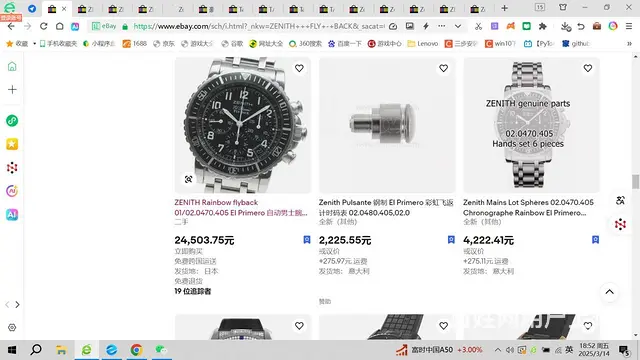Click the lightning speed mode icon
This screenshot has width=640, height=360.
pyautogui.click(x=426, y=26)
